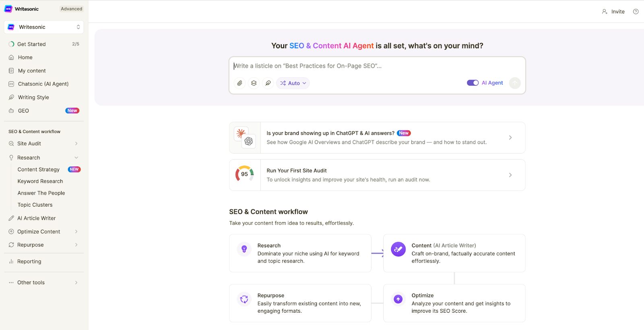
Task: Click the paperclip attach file icon
Action: pyautogui.click(x=239, y=83)
